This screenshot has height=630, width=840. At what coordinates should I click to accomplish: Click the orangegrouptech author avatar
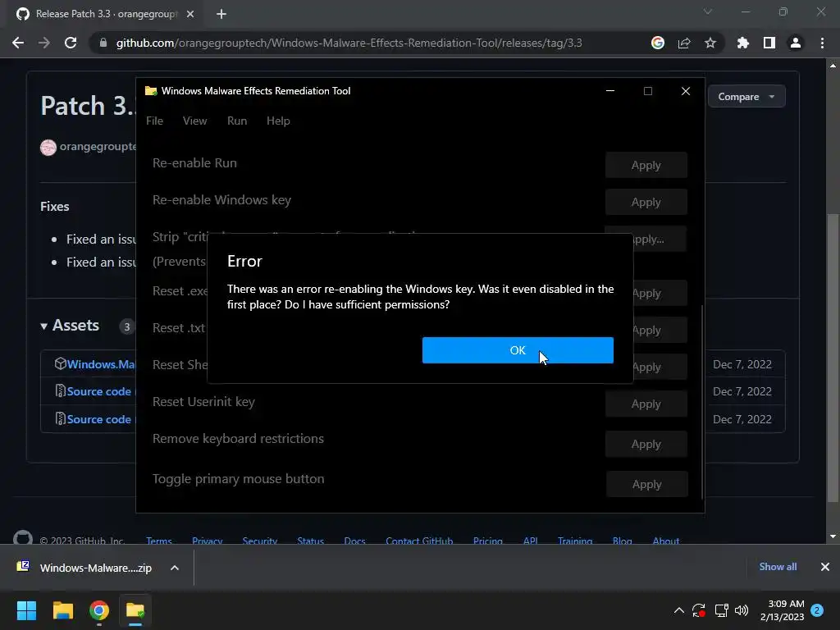click(48, 147)
